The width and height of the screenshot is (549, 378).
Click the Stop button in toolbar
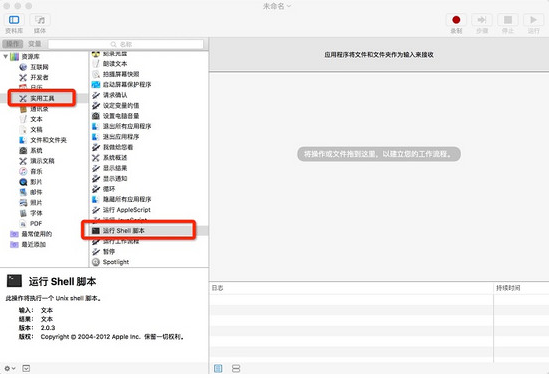[508, 20]
